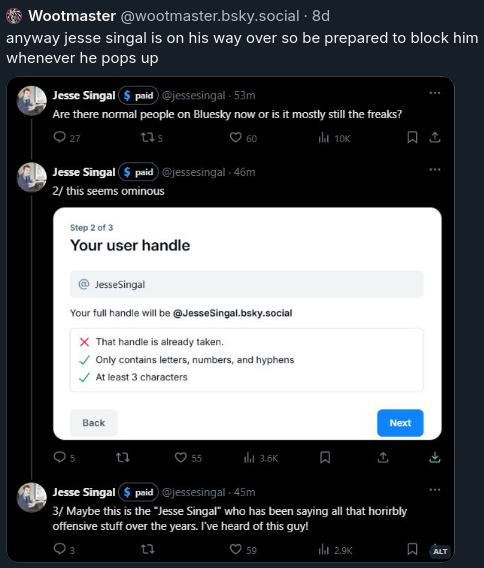Image resolution: width=484 pixels, height=568 pixels.
Task: Open @wootmaster.bsky.social profile link
Action: pos(210,16)
